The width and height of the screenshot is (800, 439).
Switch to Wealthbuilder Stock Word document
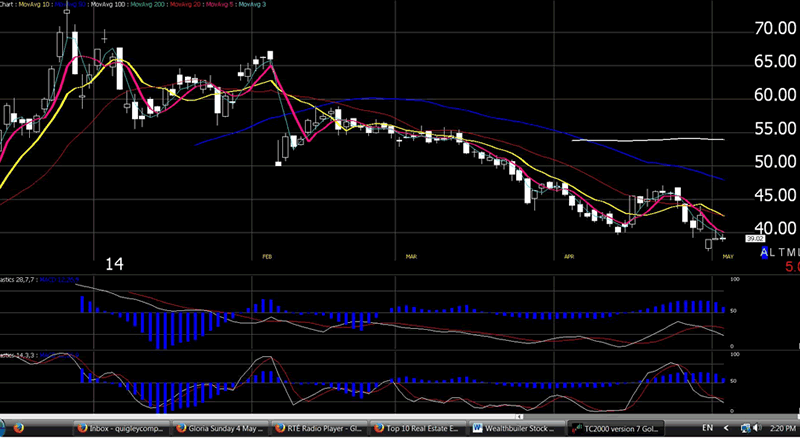pos(510,427)
